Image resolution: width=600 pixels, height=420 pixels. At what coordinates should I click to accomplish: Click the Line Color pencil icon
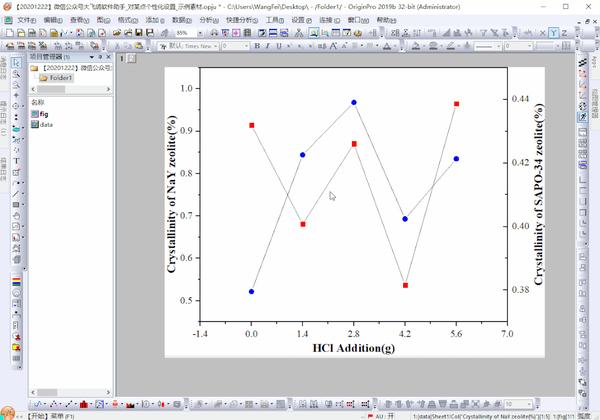point(451,46)
